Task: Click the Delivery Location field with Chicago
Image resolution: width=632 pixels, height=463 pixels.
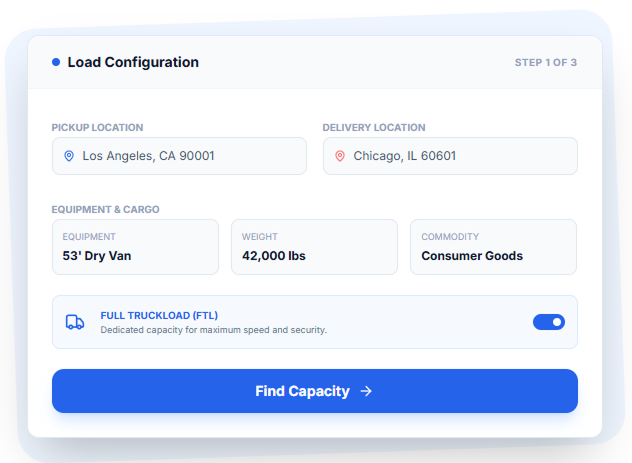Action: (x=450, y=156)
